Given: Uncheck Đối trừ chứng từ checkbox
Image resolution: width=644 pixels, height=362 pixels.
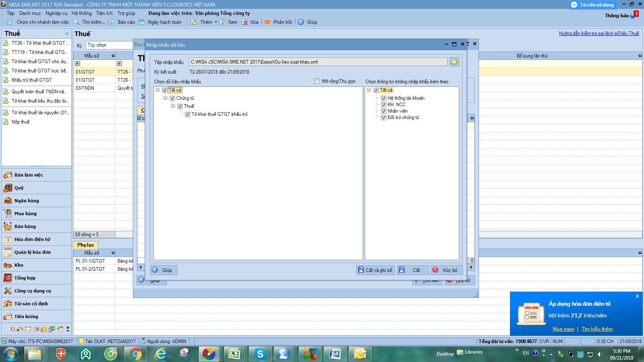Looking at the screenshot, I should (x=384, y=117).
